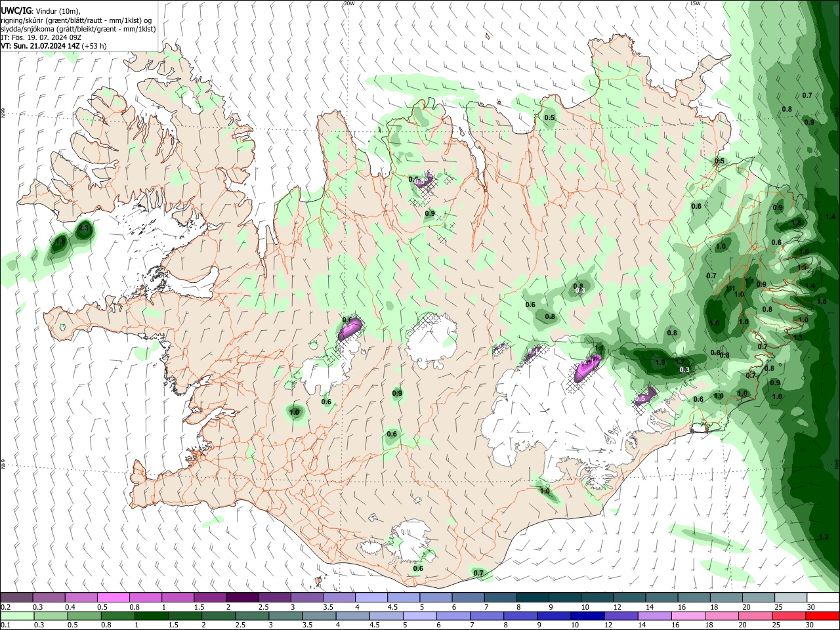Viewport: 840px width, 630px height.
Task: Click the 0.2 label in upper legend row
Action: point(5,607)
